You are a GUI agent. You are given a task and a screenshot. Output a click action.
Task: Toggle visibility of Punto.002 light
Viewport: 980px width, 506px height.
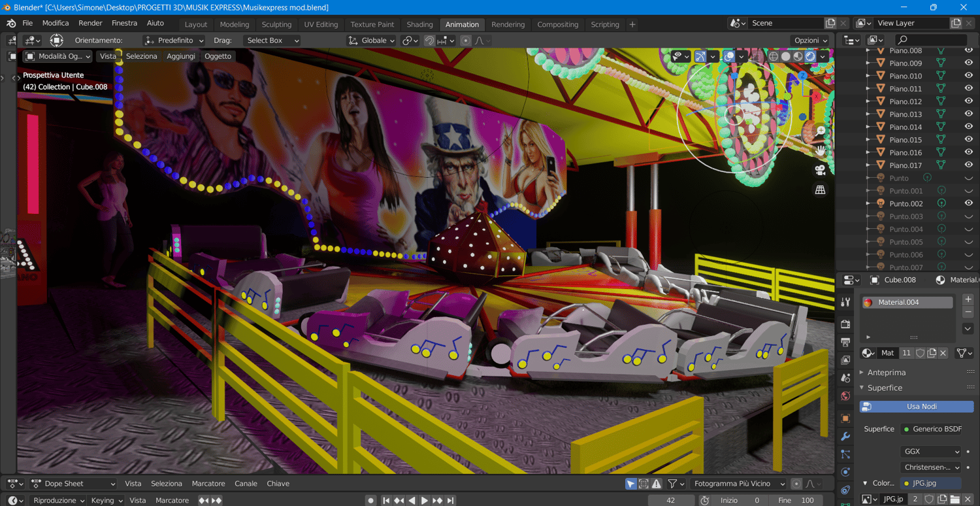[969, 203]
